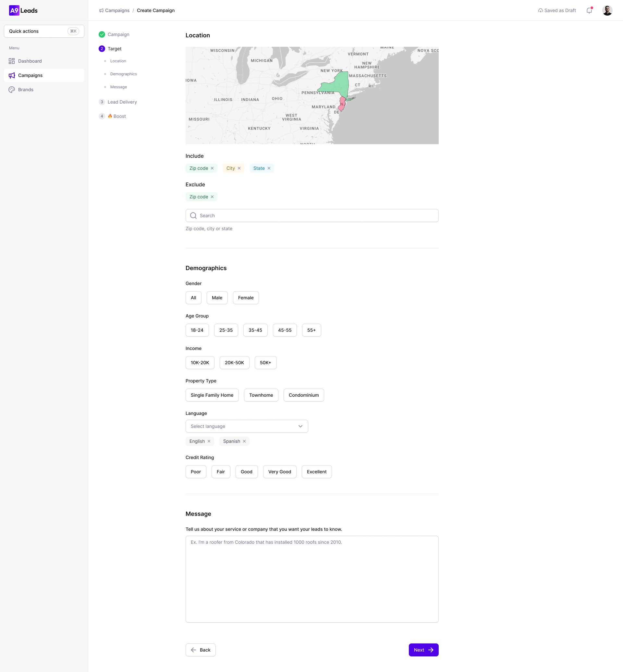Viewport: 623px width, 672px height.
Task: Select the 35-45 age group
Action: point(255,330)
